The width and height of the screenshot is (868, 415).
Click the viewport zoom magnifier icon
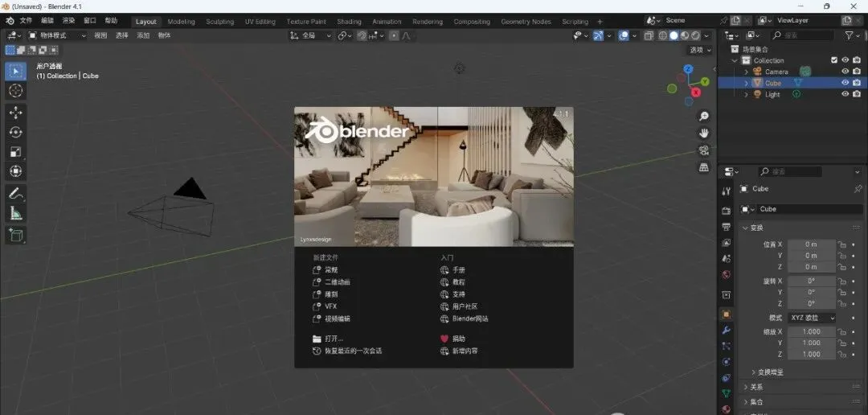703,117
